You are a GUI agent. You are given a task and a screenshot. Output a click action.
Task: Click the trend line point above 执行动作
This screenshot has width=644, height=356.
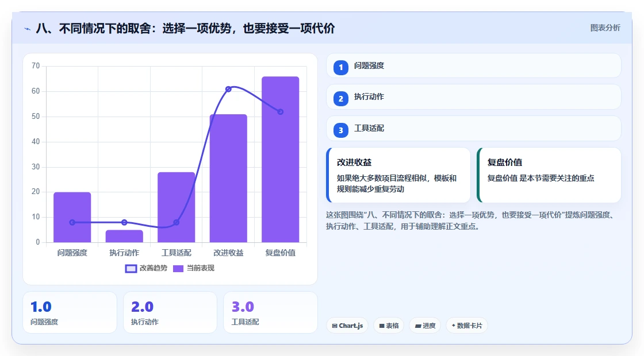[124, 222]
